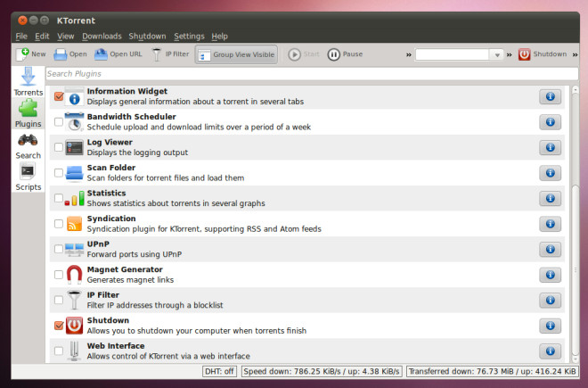Expand hidden toolbar items after Pause
This screenshot has width=588, height=388.
409,54
